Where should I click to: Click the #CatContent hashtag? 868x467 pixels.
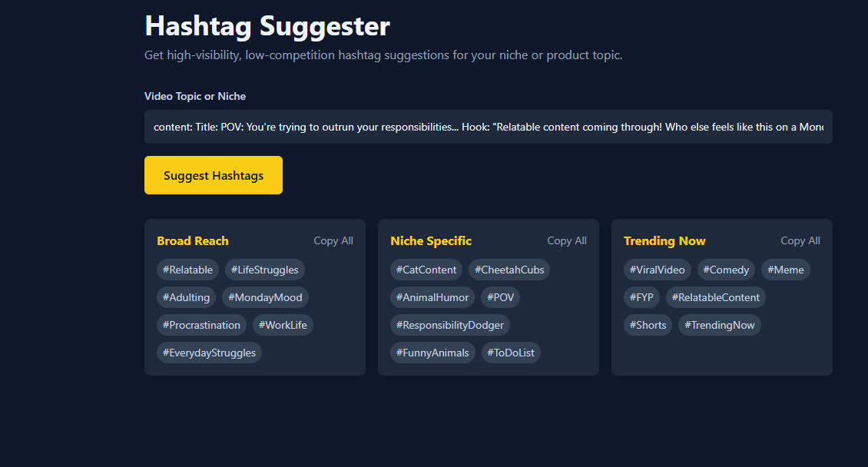tap(426, 270)
